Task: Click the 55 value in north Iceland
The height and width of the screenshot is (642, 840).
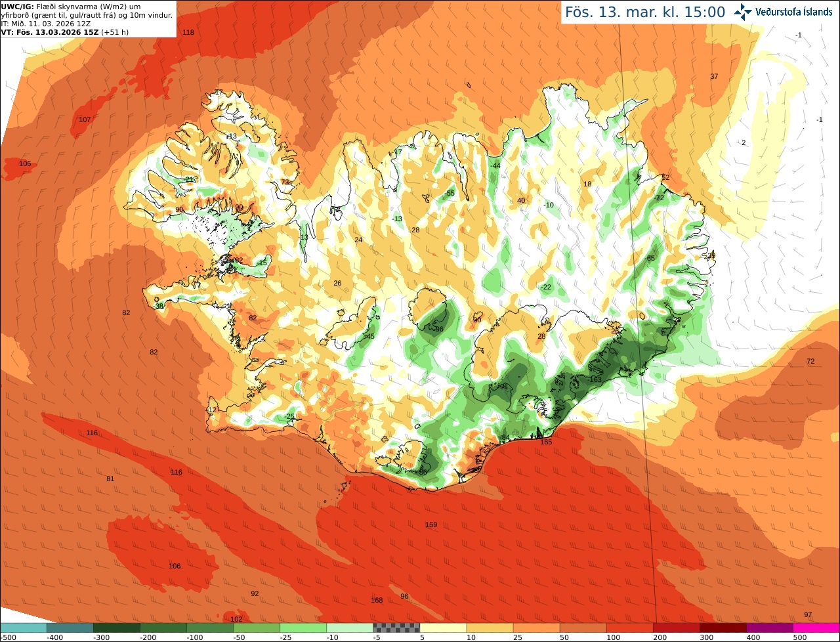Action: [450, 193]
